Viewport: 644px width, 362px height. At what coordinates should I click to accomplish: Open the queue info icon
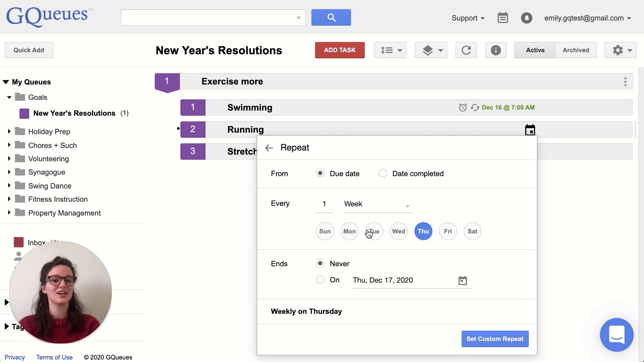click(x=496, y=50)
